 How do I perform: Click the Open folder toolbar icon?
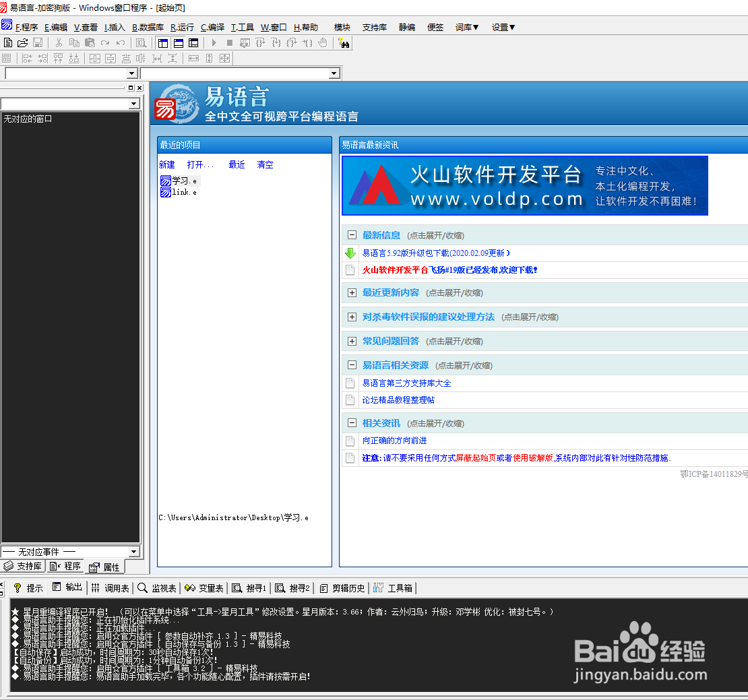[22, 43]
